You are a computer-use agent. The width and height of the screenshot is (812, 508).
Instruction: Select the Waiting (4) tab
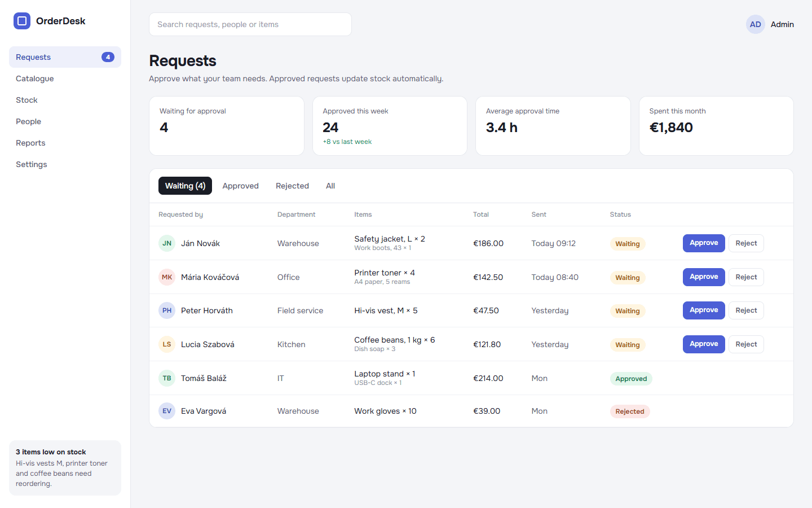(x=185, y=186)
